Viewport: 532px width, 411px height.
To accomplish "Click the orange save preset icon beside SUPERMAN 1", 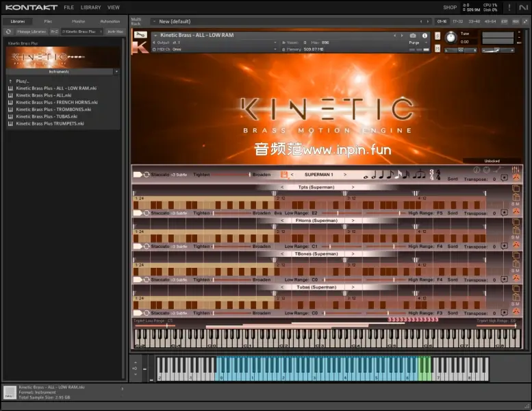I will (284, 175).
